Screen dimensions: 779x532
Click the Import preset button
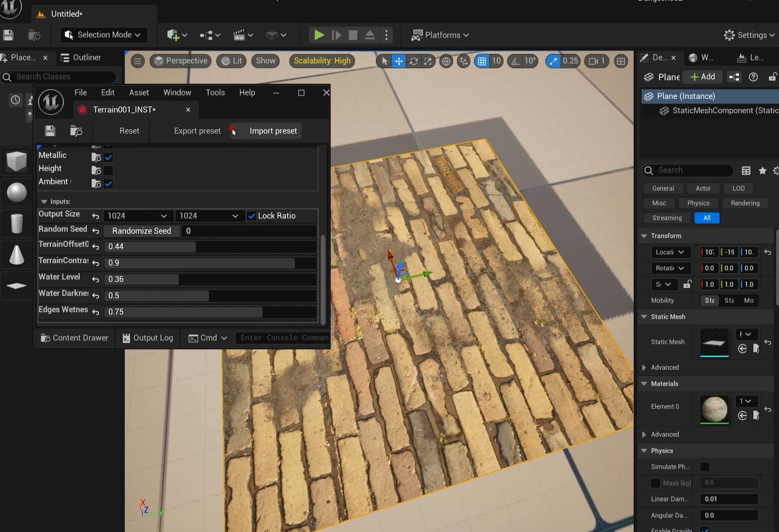tap(273, 131)
